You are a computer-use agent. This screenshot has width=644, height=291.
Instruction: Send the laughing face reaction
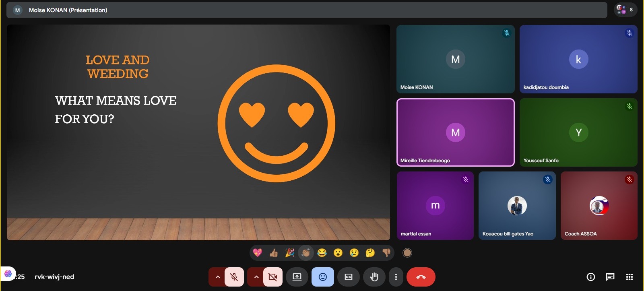(322, 253)
